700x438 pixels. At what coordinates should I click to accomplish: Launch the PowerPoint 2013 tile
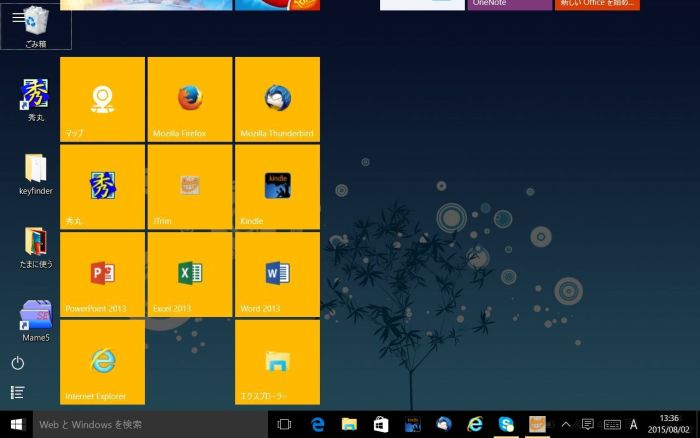tap(103, 273)
